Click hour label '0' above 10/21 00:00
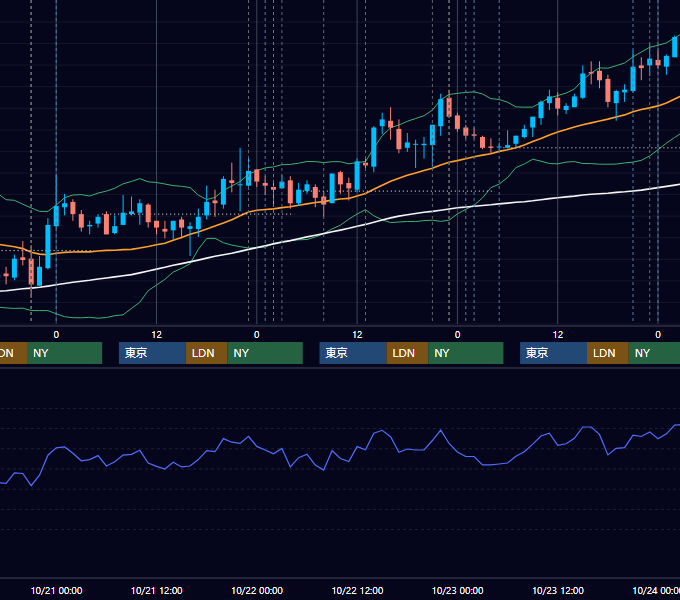Screen dimensions: 680x600 (56, 335)
